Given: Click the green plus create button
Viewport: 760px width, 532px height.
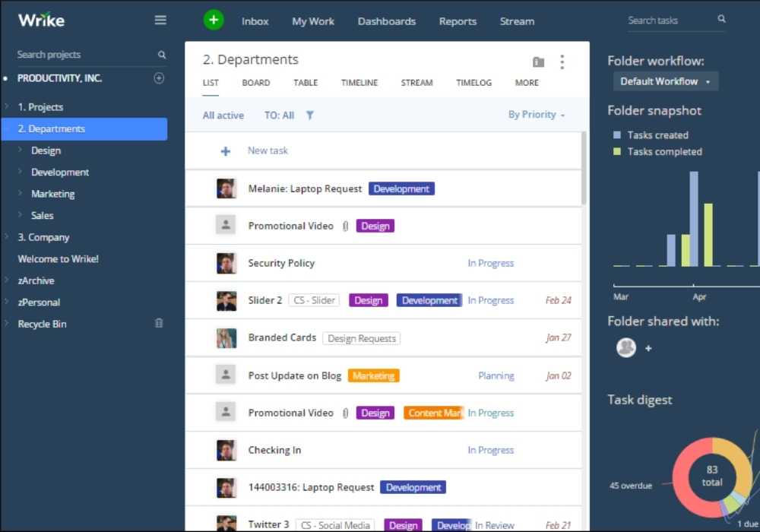Looking at the screenshot, I should [214, 21].
